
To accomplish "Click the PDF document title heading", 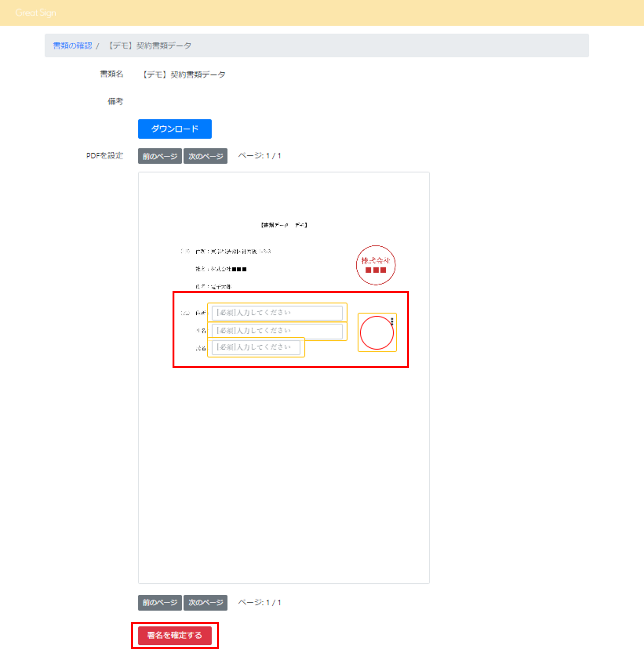I will coord(284,225).
